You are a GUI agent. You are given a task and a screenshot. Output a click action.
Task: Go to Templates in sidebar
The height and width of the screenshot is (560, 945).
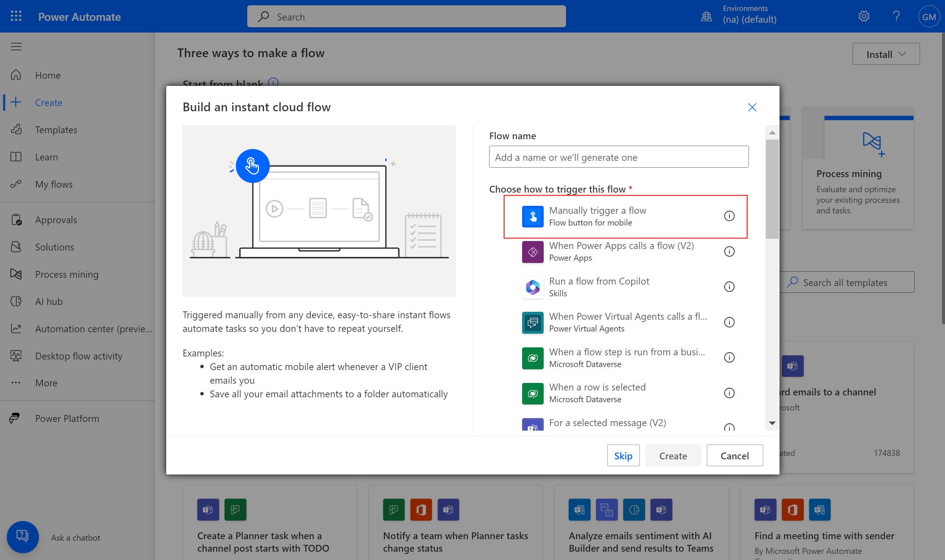(56, 130)
